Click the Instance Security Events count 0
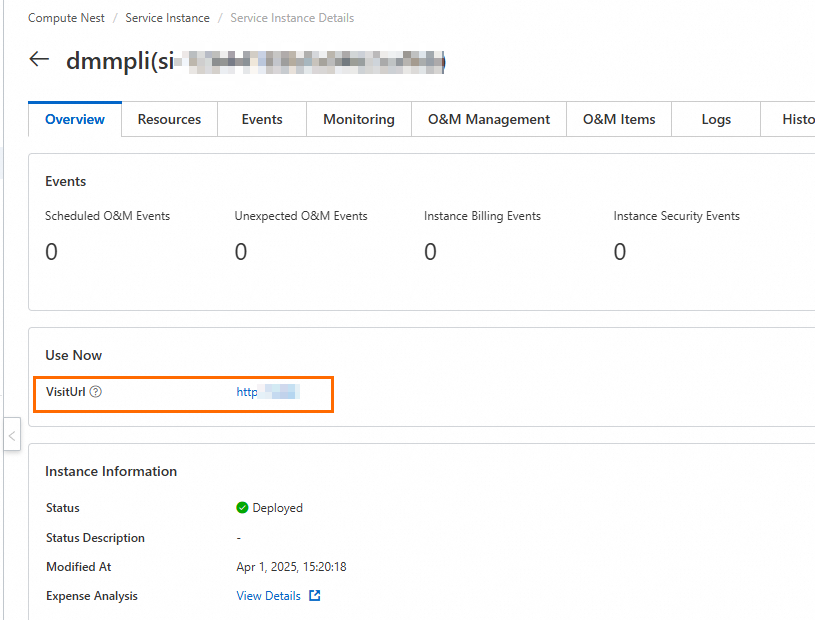 click(x=620, y=252)
